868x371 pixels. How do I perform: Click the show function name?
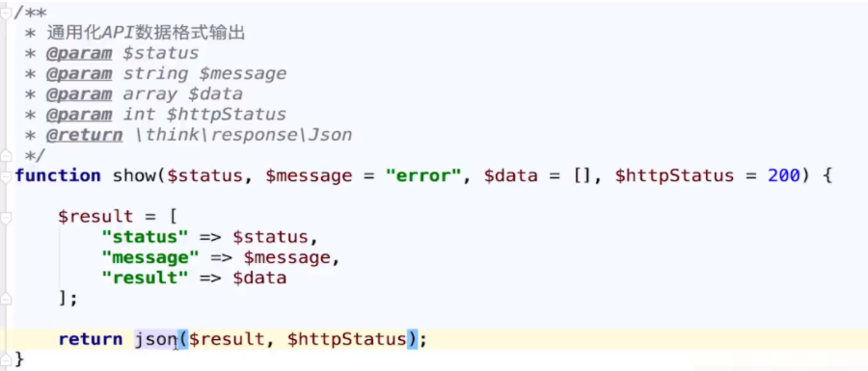pos(134,176)
